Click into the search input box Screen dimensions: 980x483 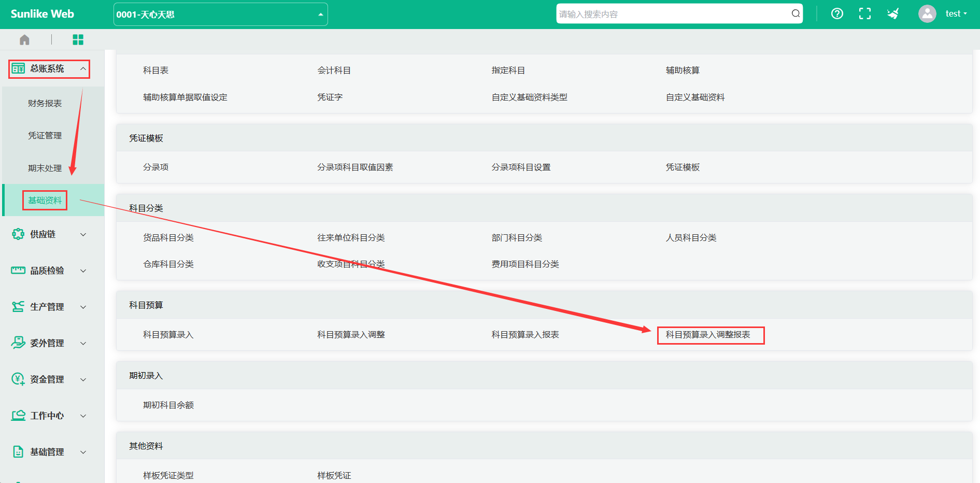click(674, 14)
